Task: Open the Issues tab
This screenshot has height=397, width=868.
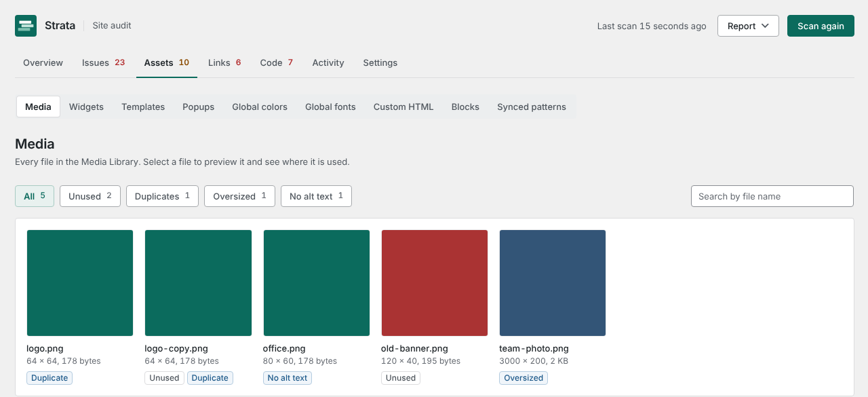Action: 104,62
